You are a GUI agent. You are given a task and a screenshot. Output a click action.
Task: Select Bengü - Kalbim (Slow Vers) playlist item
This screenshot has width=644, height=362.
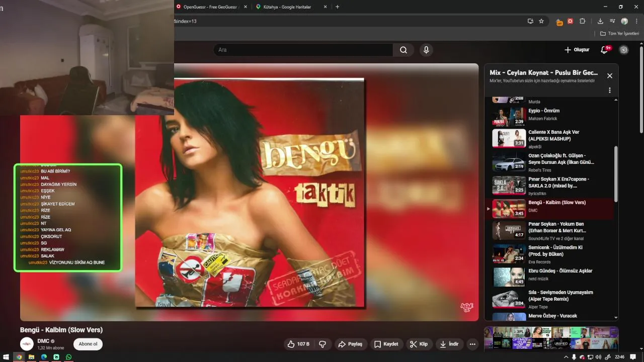pyautogui.click(x=551, y=209)
